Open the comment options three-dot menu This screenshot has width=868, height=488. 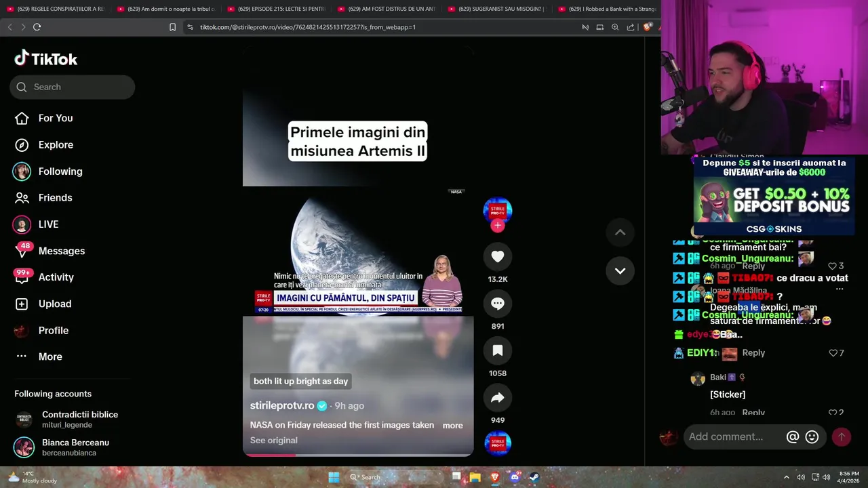pos(840,289)
